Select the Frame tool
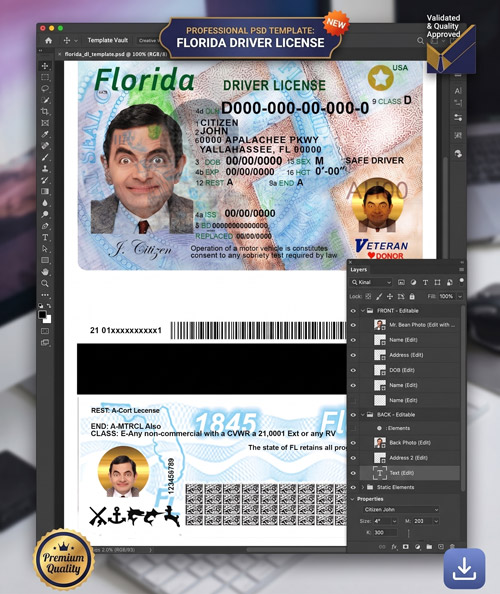 tap(45, 123)
